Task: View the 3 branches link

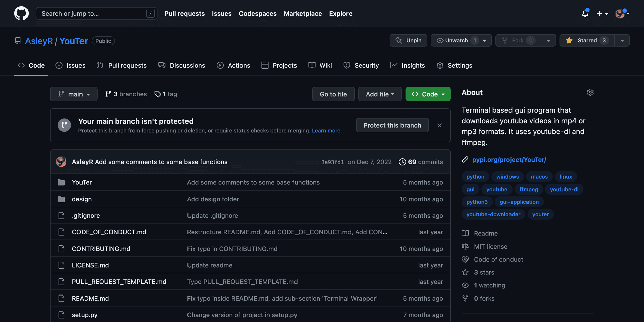Action: 126,94
